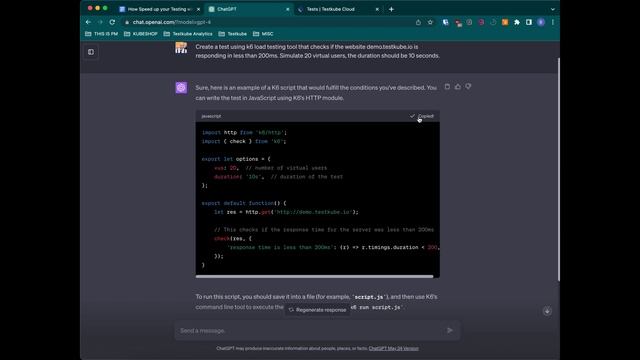The height and width of the screenshot is (360, 640).
Task: Open a new browser tab
Action: [391, 9]
